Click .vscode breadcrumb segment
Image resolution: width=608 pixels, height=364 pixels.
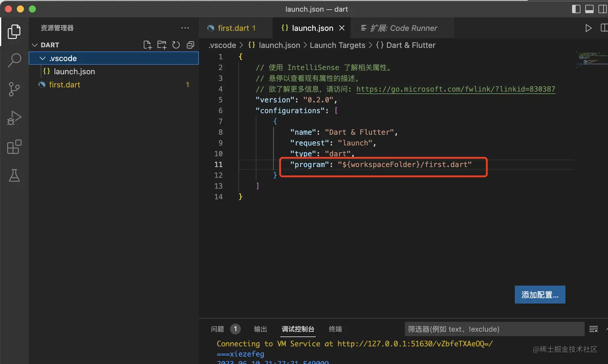(x=222, y=45)
